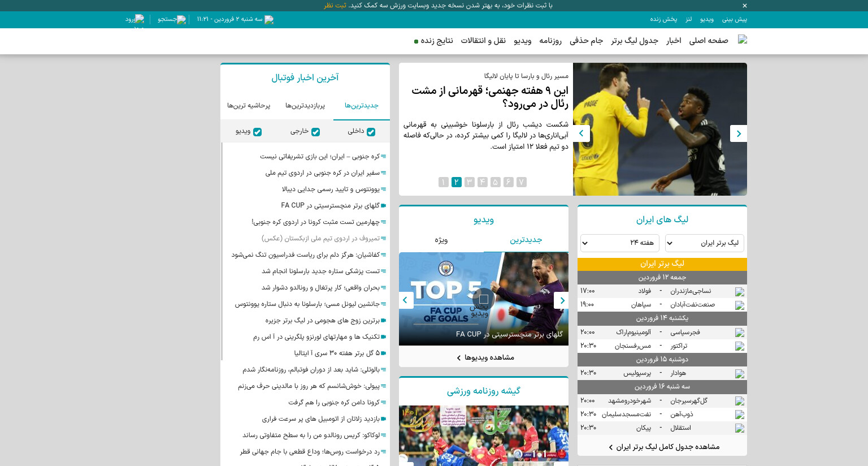Open week dropdown هفته ۲۴
868x466 pixels.
coord(620,243)
